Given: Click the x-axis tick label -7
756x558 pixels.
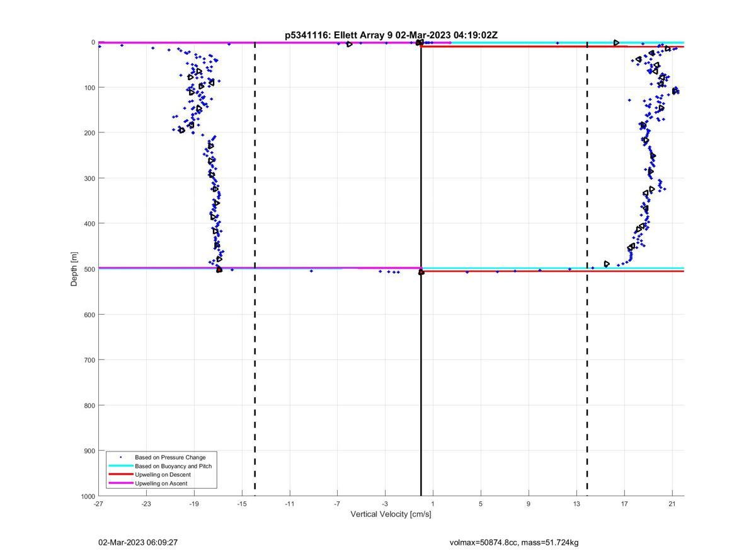Looking at the screenshot, I should (x=337, y=504).
